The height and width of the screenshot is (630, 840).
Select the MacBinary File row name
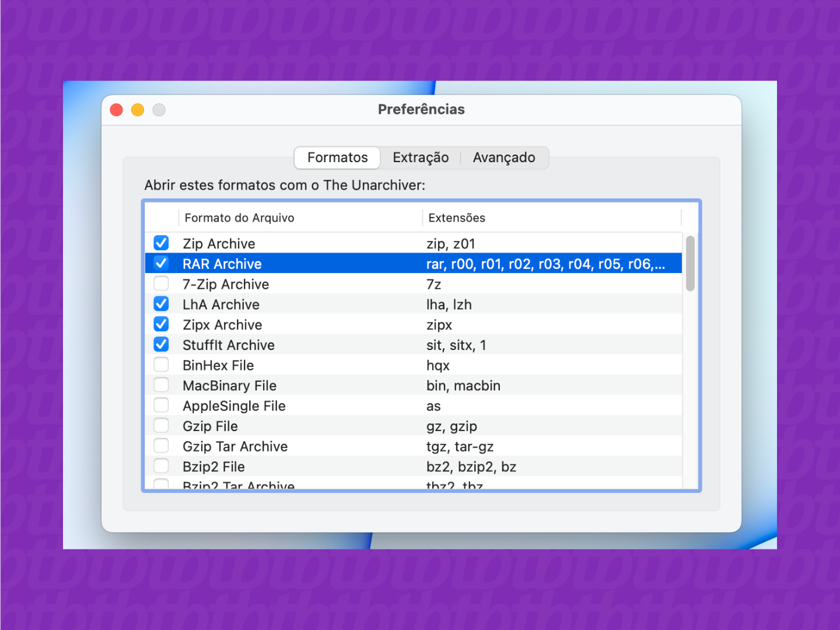click(229, 386)
